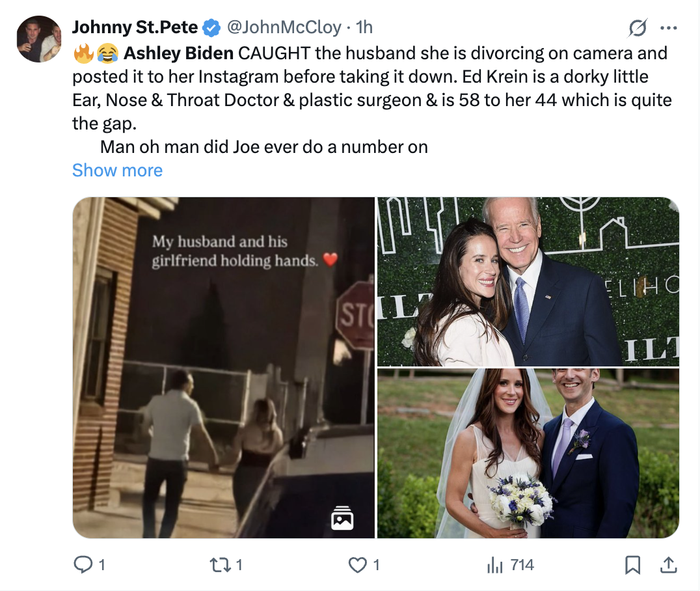Open the Johnny St.Pete profile name
The width and height of the screenshot is (700, 591).
(135, 27)
